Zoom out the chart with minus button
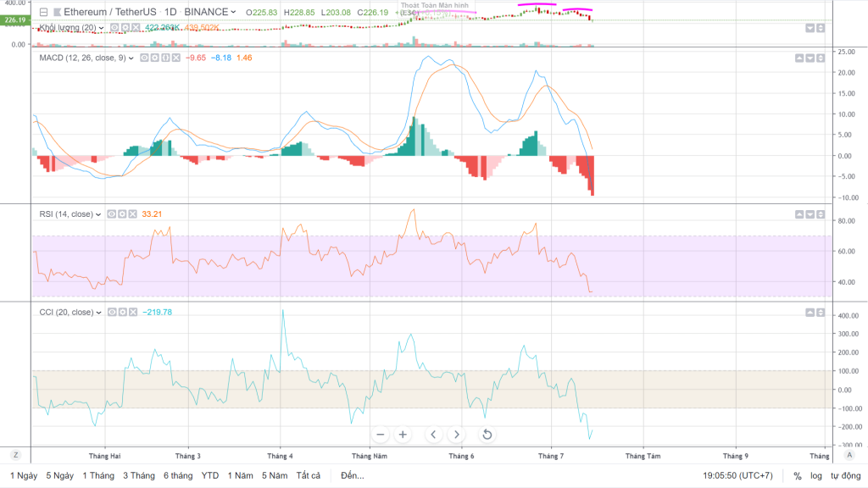 tap(380, 435)
